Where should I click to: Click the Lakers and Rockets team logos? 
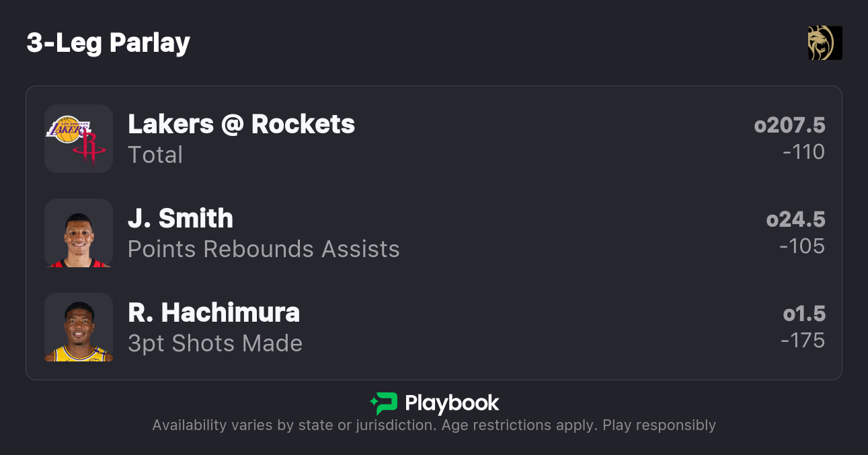[x=79, y=139]
